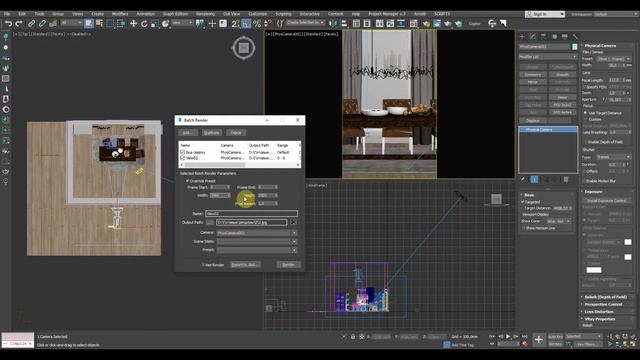Click output path browse button
Screen dimensions: 640x360
coord(209,222)
